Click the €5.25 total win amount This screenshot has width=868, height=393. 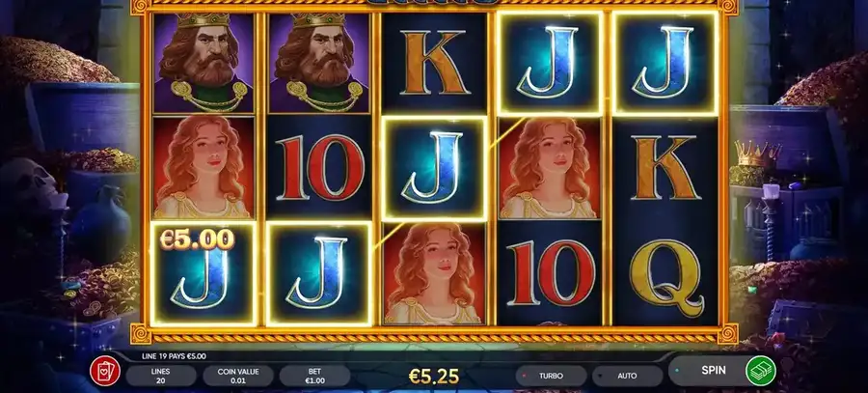(x=434, y=377)
